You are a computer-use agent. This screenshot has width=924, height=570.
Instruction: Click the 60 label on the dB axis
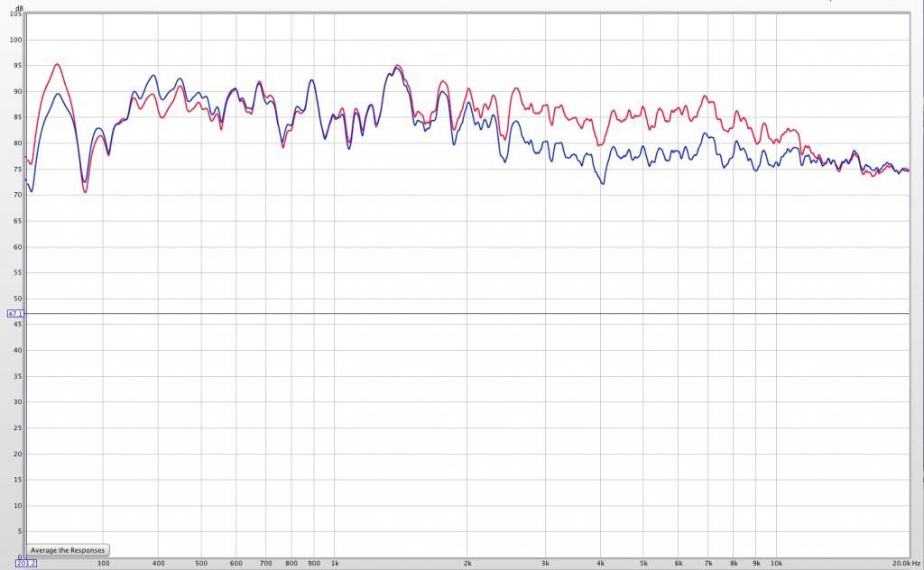coord(18,247)
